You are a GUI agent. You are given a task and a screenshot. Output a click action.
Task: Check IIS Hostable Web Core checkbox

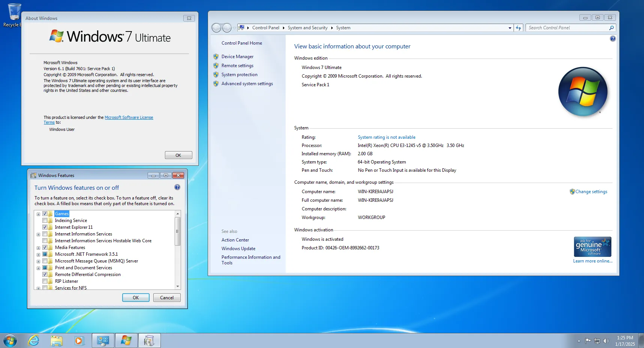pos(45,241)
